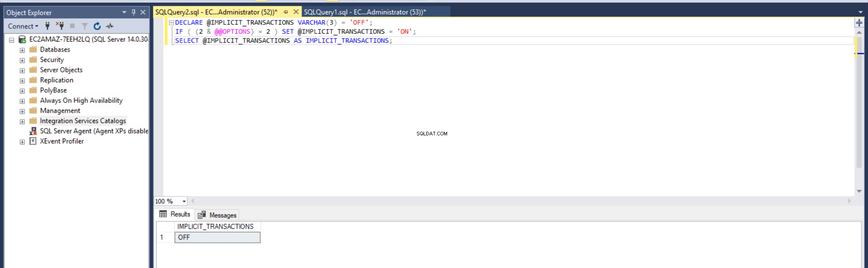
Task: Collapse the EC2AMAZ-7EEH2LQ server node
Action: [x=12, y=40]
